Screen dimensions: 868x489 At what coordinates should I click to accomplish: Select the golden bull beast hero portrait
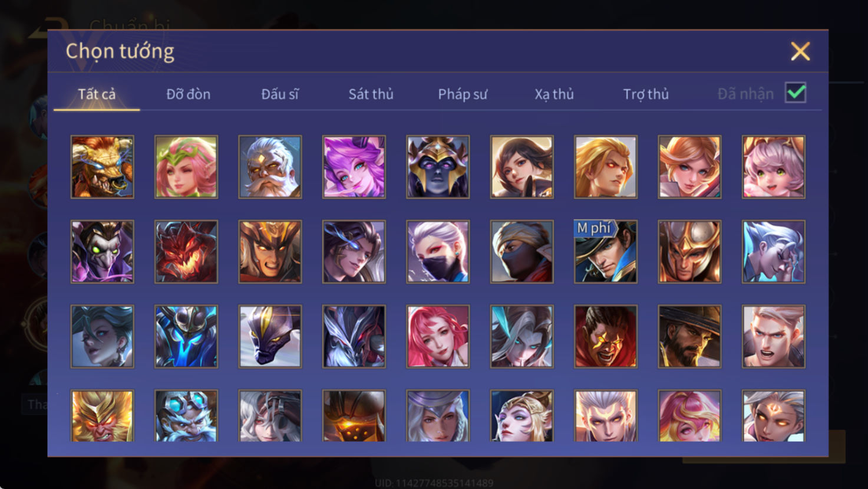pos(103,167)
